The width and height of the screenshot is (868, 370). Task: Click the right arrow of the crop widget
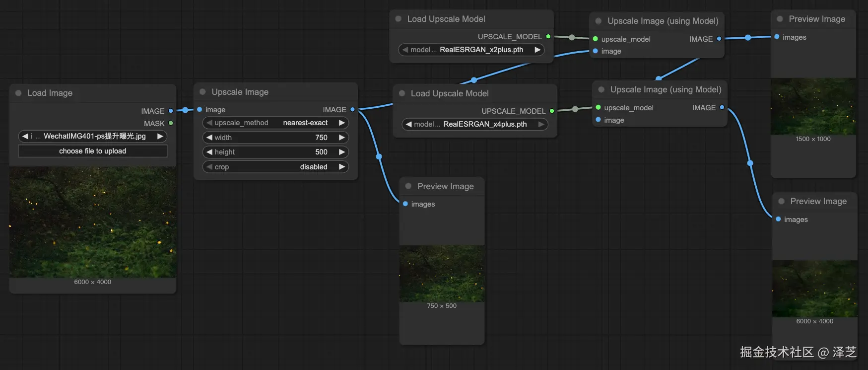pos(341,167)
